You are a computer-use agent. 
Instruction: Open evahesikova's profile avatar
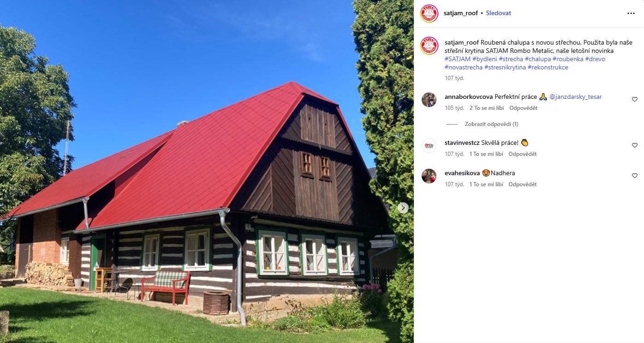429,176
